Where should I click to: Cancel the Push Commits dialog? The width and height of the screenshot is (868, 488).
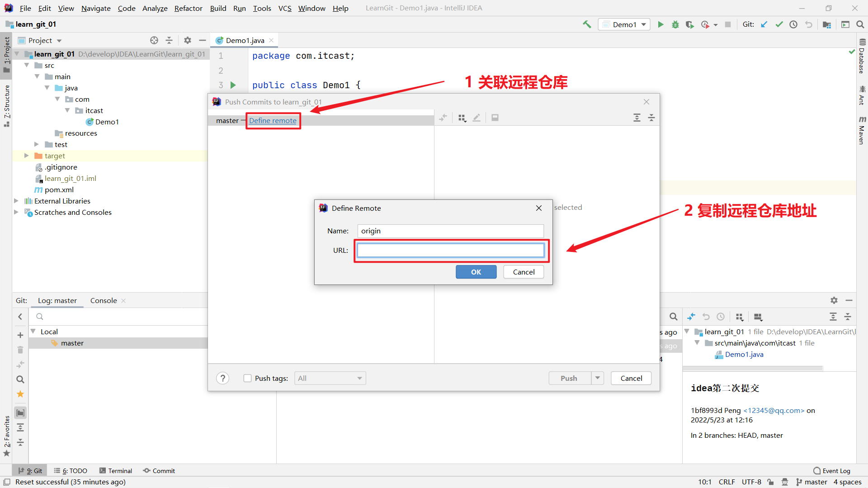coord(631,378)
